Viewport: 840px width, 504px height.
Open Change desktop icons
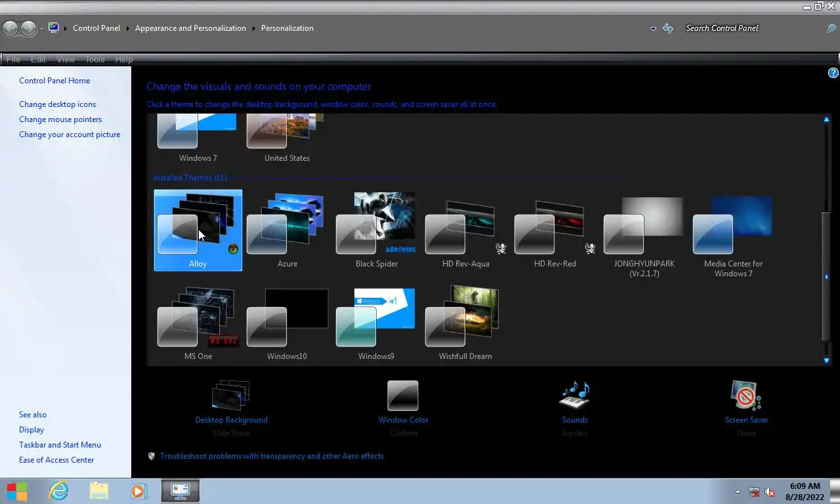click(x=57, y=104)
